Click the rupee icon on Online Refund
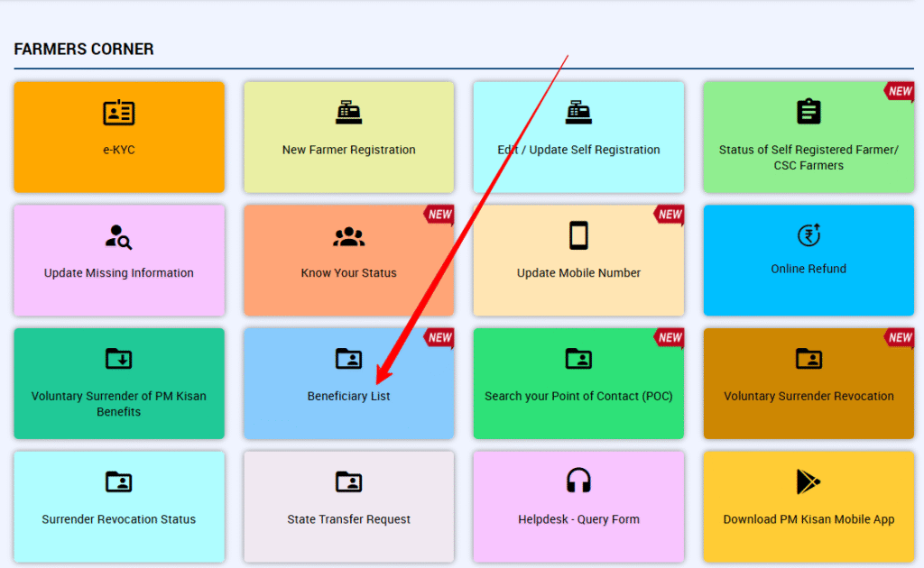 tap(808, 235)
